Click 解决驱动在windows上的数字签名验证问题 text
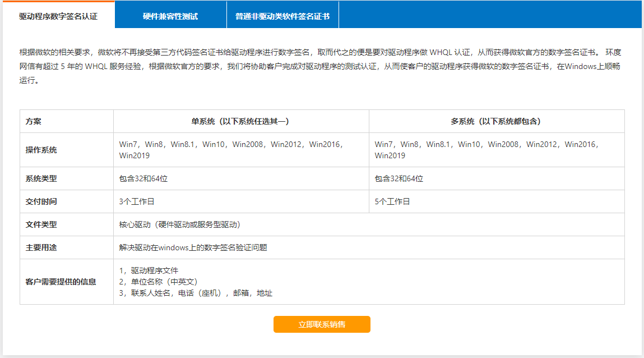Screen dimensions: 644x358 tap(193, 247)
